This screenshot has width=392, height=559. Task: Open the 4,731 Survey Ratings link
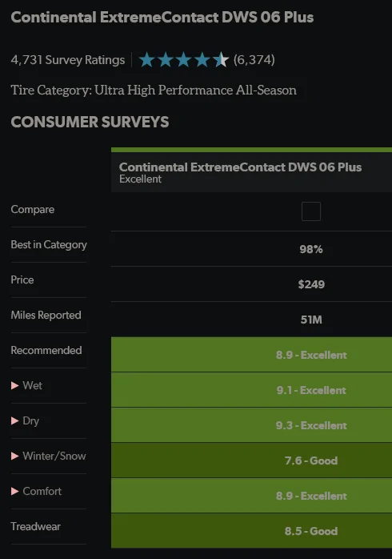68,60
